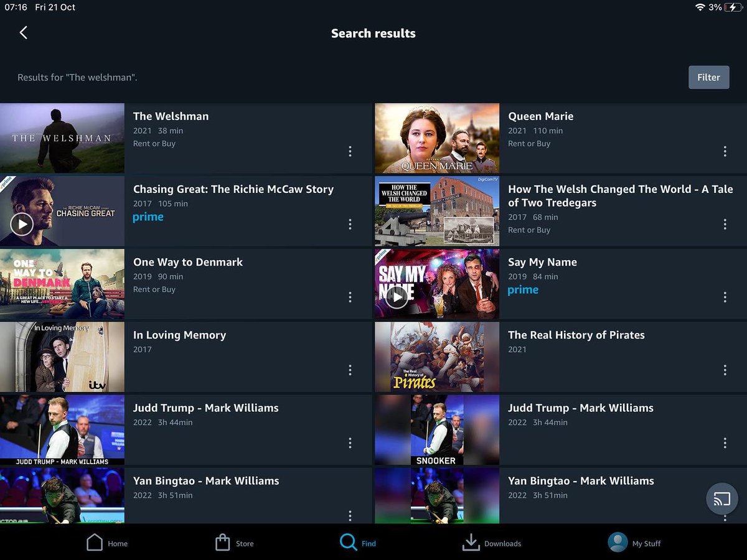Viewport: 747px width, 560px height.
Task: Tap the prime label under Say My Name
Action: pos(523,290)
